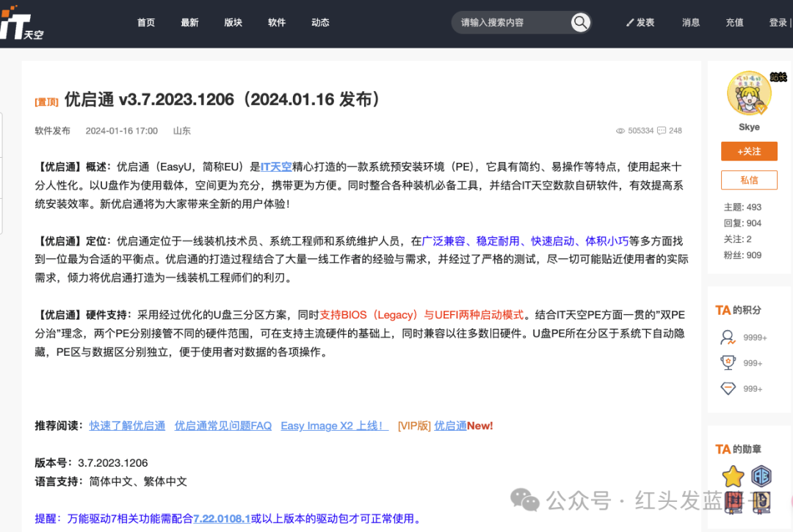The image size is (793, 532).
Task: Click the TA的勋章 heading
Action: click(739, 449)
